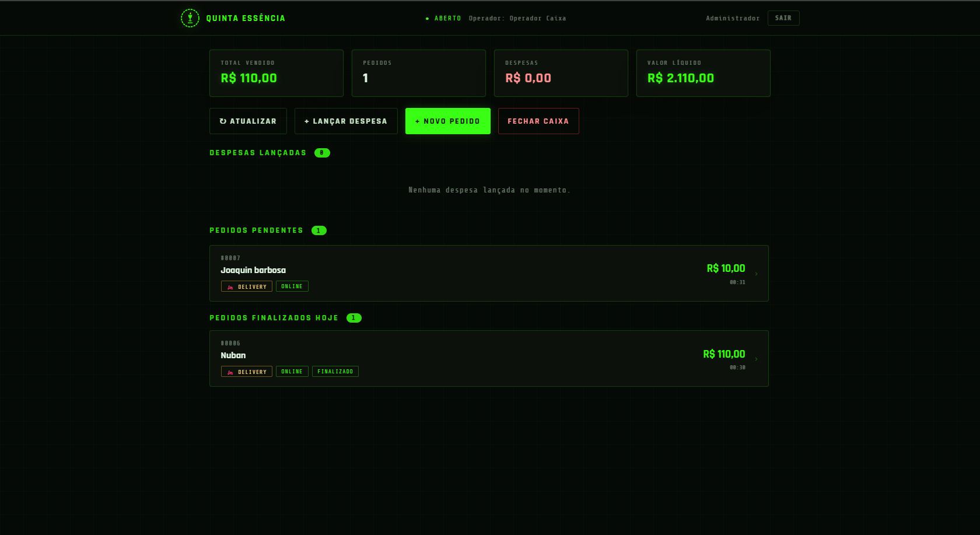Expand Nuban order using right chevron
The height and width of the screenshot is (535, 980).
pos(756,359)
